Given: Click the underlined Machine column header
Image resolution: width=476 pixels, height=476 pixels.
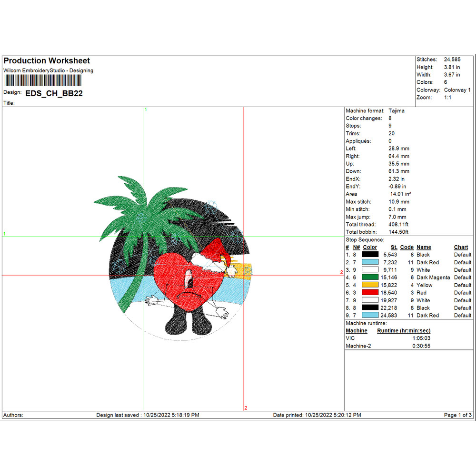Looking at the screenshot, I should pos(356,331).
